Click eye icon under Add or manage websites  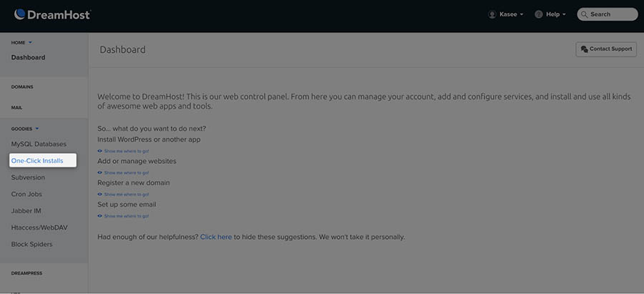click(100, 172)
